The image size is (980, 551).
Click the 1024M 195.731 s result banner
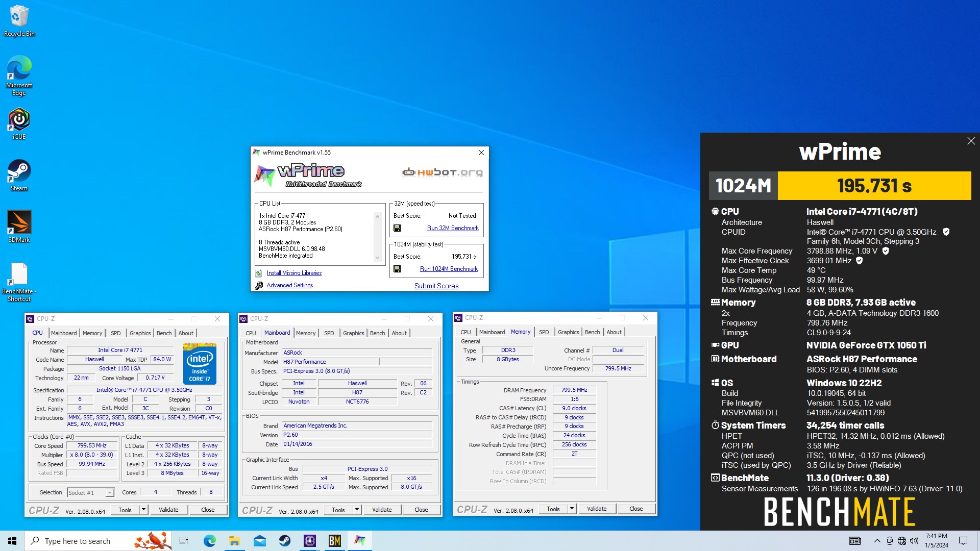point(840,186)
